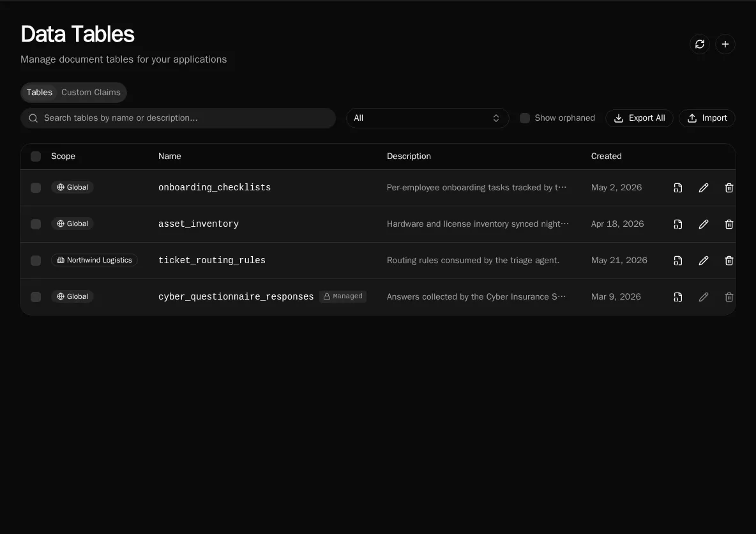The image size is (756, 534).
Task: Open the onboarding_checklists table name
Action: tap(215, 188)
